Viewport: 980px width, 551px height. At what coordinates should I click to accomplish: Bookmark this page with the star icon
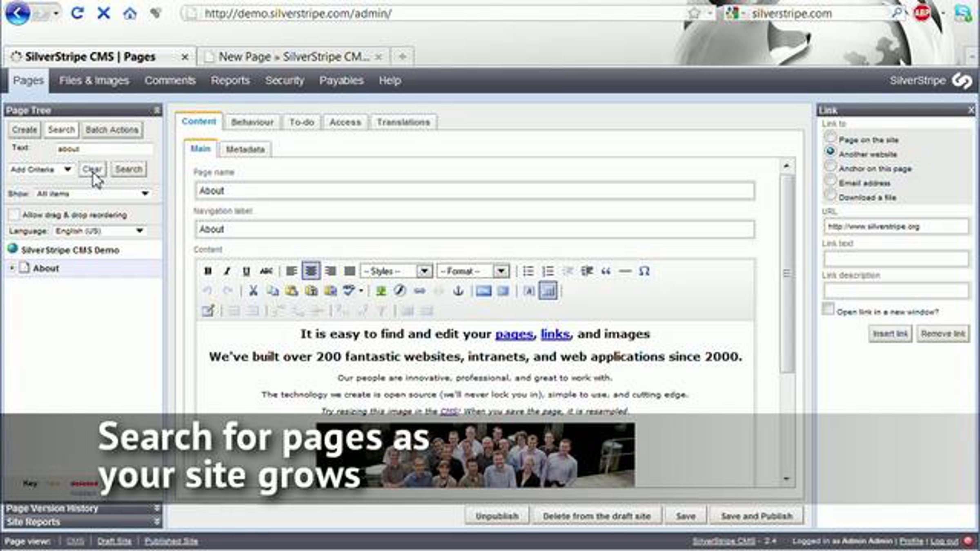pyautogui.click(x=694, y=13)
